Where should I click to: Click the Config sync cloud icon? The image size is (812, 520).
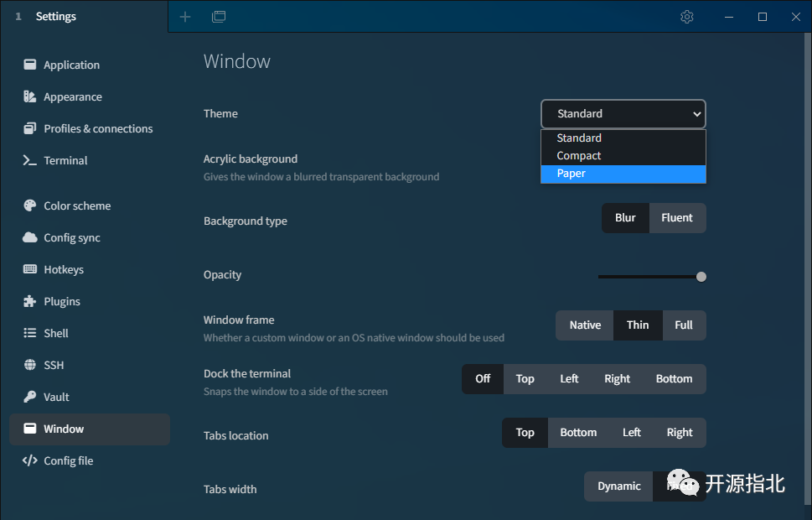click(x=30, y=237)
